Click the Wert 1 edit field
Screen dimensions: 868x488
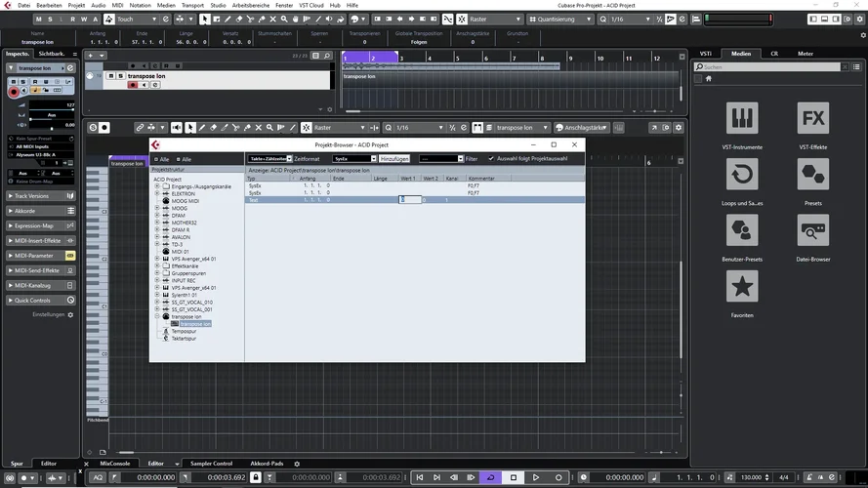(410, 199)
